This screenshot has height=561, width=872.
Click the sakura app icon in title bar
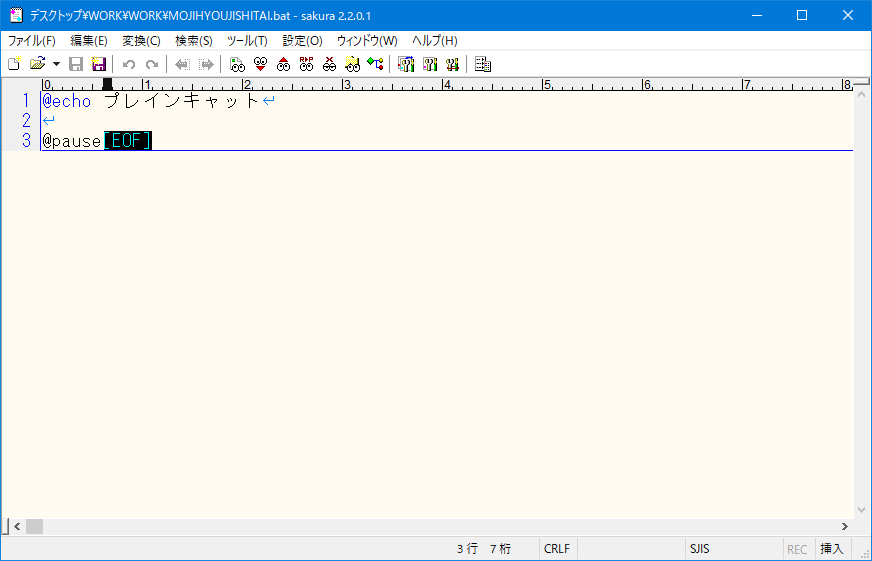point(16,15)
